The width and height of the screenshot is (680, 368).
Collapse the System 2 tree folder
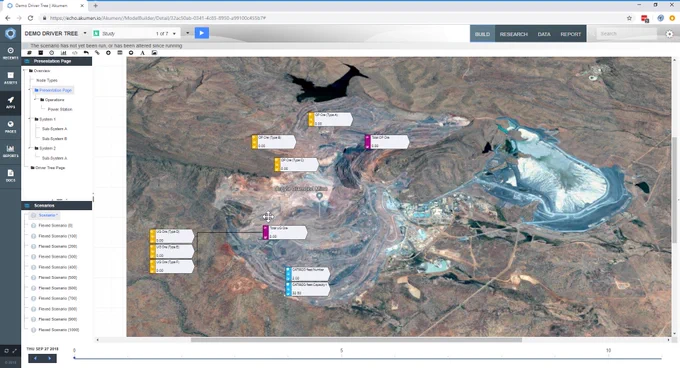pos(30,148)
